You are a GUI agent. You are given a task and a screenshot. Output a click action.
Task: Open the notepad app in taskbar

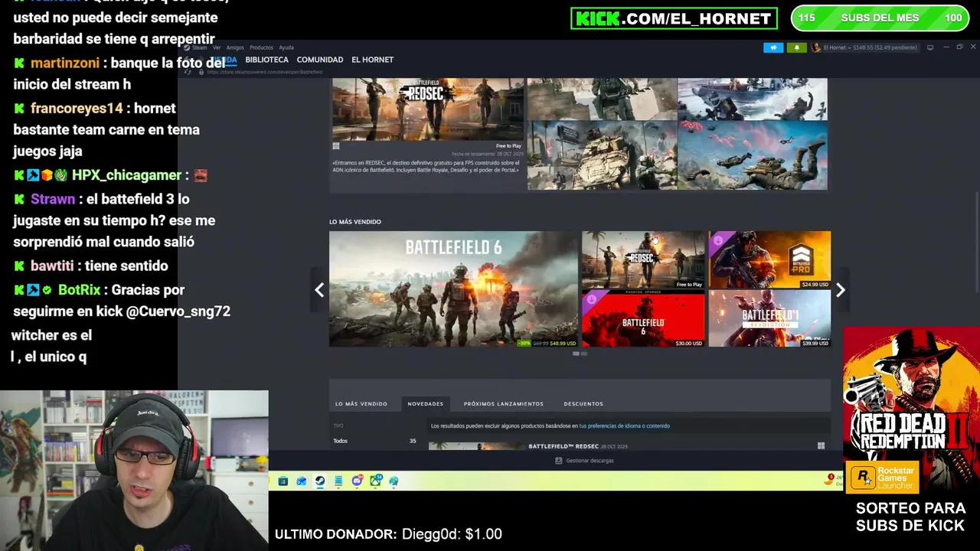(338, 481)
